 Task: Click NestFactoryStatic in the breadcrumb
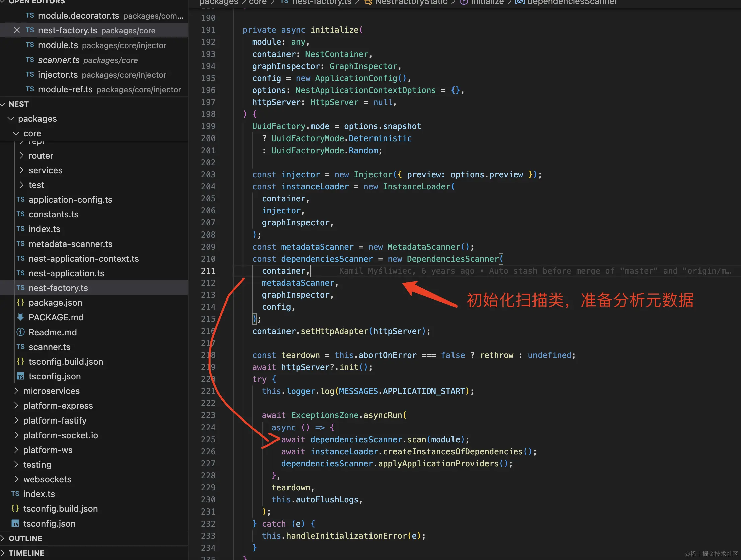[411, 2]
